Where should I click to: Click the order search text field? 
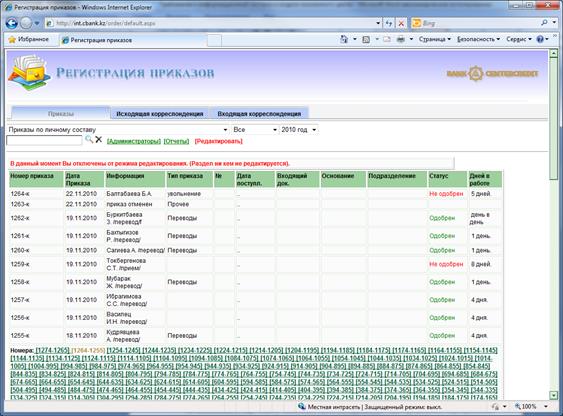pos(44,140)
